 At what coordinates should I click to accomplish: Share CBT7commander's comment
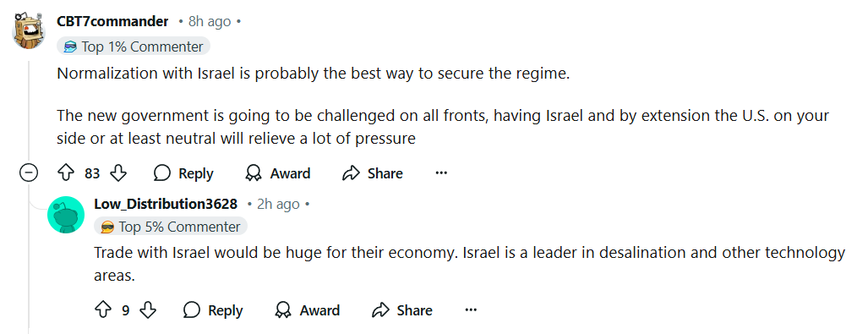pyautogui.click(x=373, y=173)
